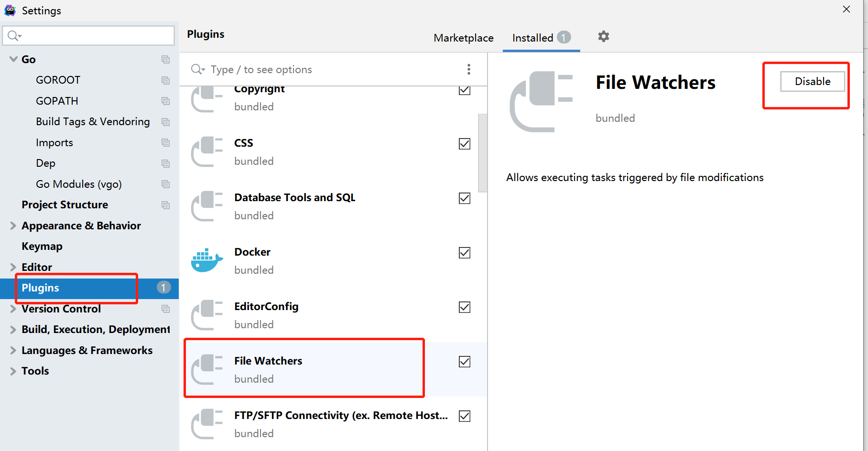
Task: Toggle the Docker plugin checkbox
Action: [x=465, y=253]
